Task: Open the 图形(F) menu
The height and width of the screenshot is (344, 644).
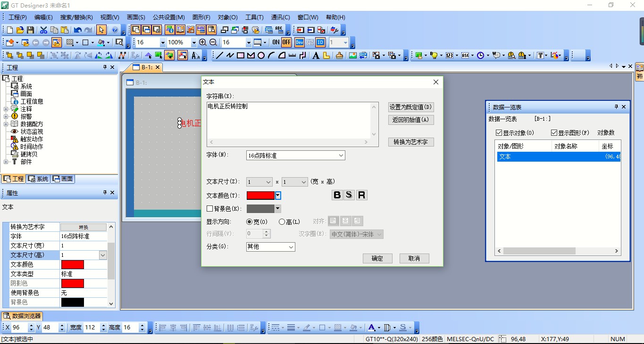Action: 201,17
